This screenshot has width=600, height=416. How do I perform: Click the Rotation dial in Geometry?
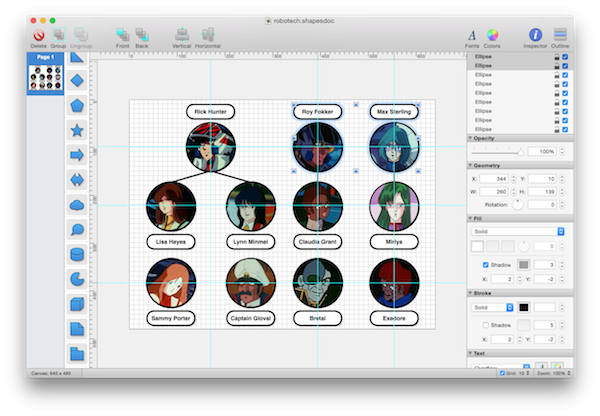tap(517, 205)
